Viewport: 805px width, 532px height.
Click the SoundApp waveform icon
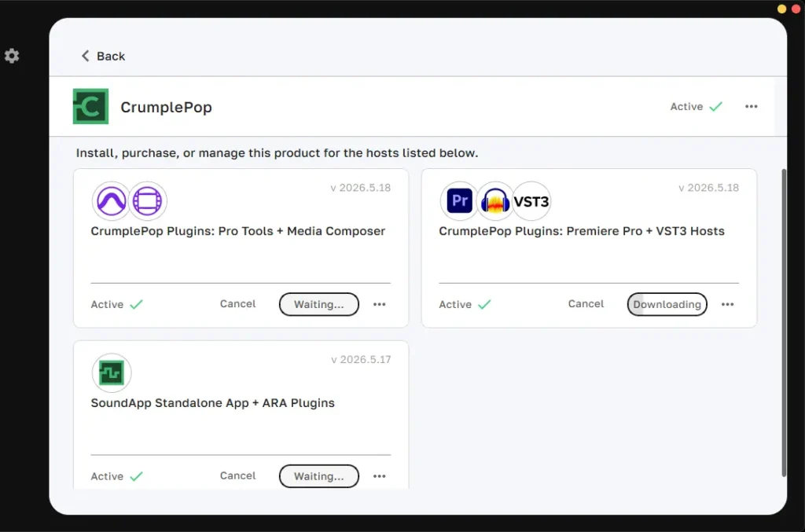(x=112, y=372)
